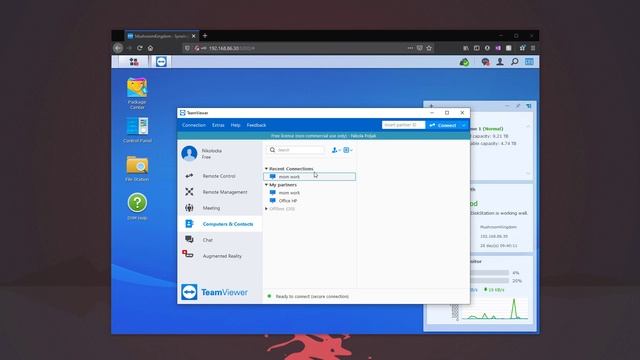
Task: Open DSM notifications speech-bubble icon
Action: (485, 62)
